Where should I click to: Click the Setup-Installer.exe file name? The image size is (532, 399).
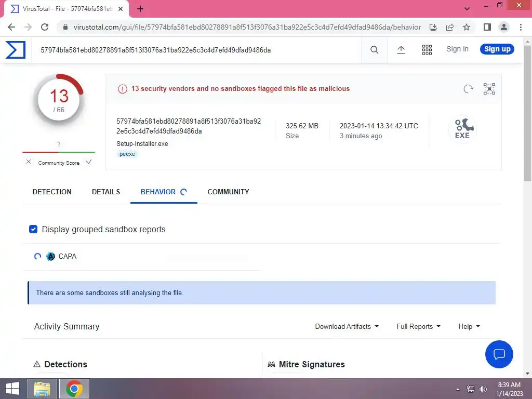tap(142, 144)
